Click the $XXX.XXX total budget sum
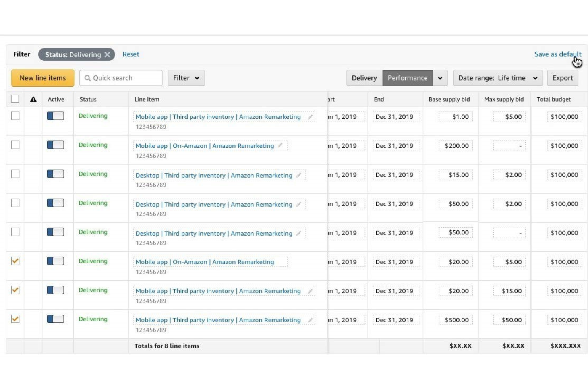The image size is (588, 392). click(565, 346)
